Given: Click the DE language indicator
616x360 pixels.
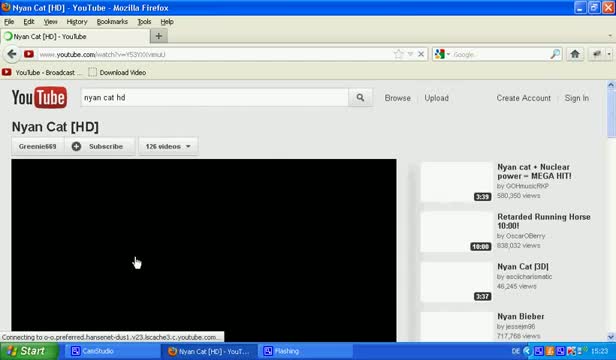Looking at the screenshot, I should pyautogui.click(x=515, y=351).
